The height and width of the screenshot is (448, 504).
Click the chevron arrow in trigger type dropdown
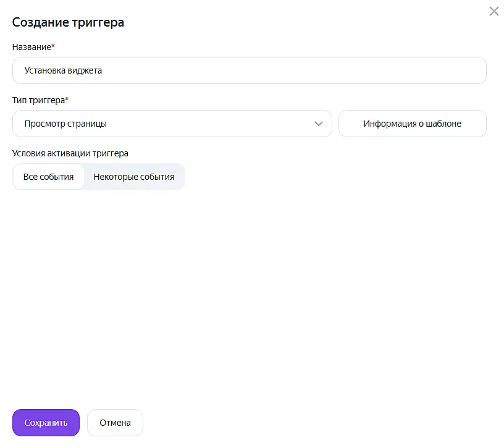(319, 124)
